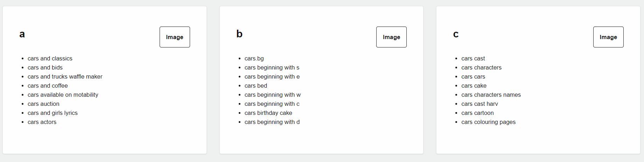Select the "cars bed" suggestion

[256, 86]
